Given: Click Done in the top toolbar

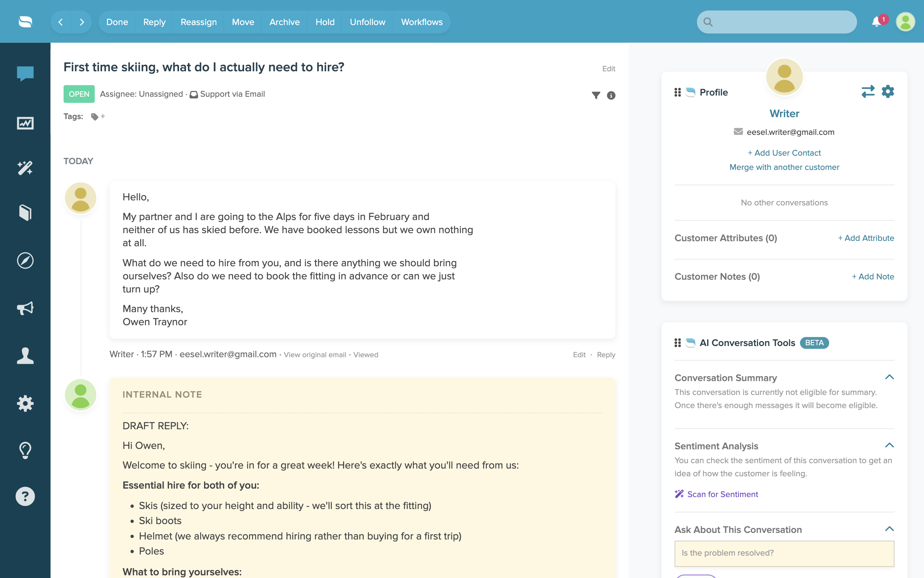Looking at the screenshot, I should tap(117, 22).
